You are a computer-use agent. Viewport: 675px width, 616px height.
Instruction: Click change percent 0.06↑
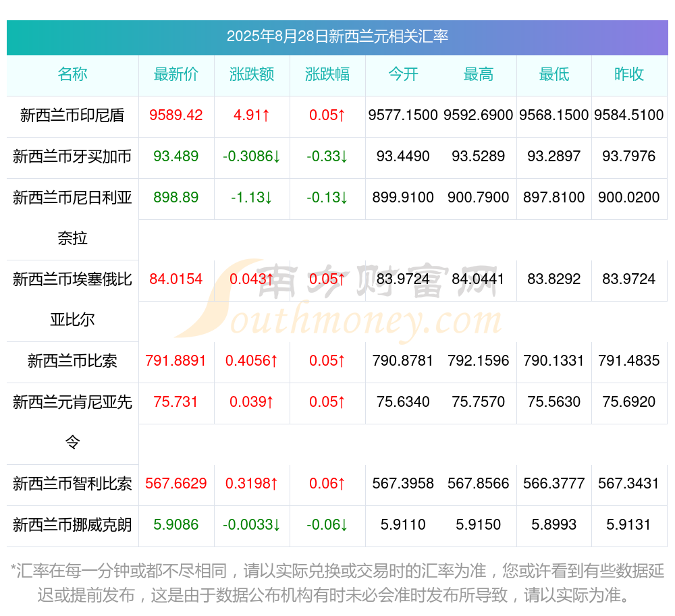coord(327,484)
